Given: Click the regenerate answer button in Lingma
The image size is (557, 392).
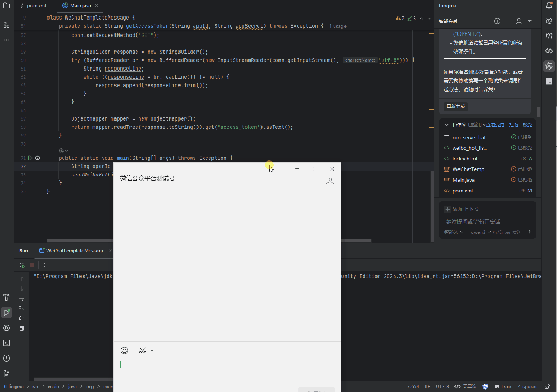Looking at the screenshot, I should (455, 107).
